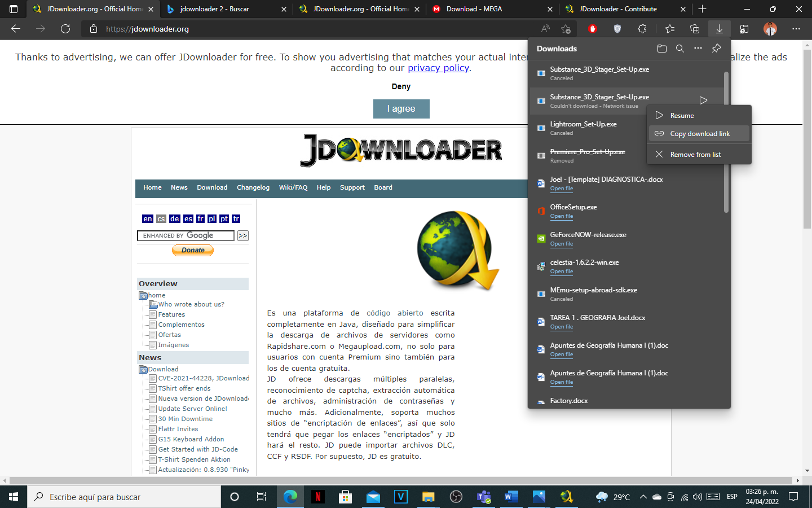Open the Download menu in JDownloader navbar
This screenshot has width=812, height=508.
click(x=212, y=187)
